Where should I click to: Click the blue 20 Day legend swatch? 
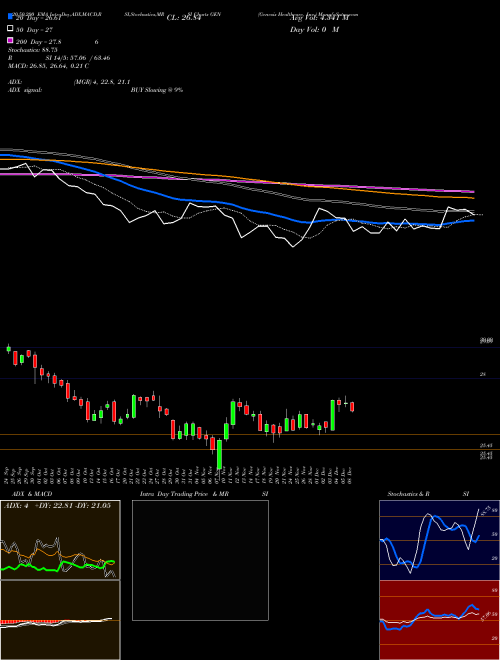tap(10, 17)
